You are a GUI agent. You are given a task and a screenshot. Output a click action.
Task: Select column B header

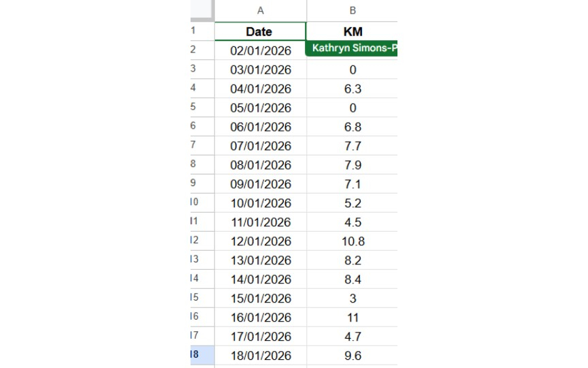[352, 10]
